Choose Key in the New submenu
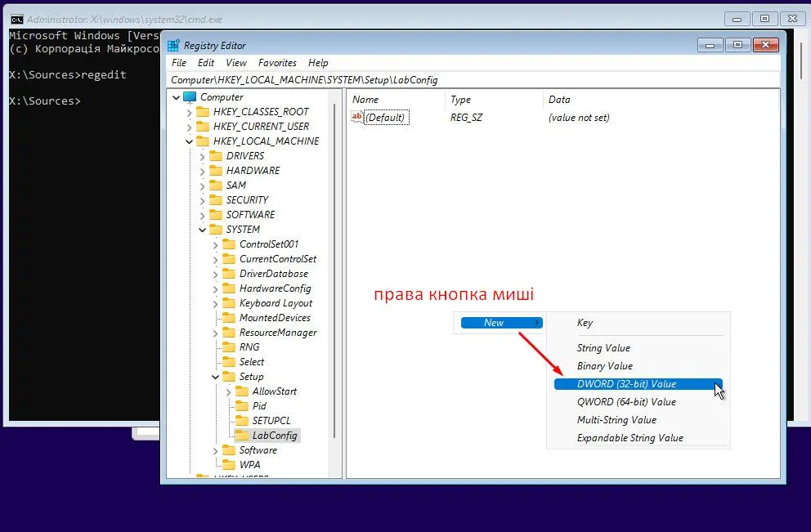 tap(638, 323)
